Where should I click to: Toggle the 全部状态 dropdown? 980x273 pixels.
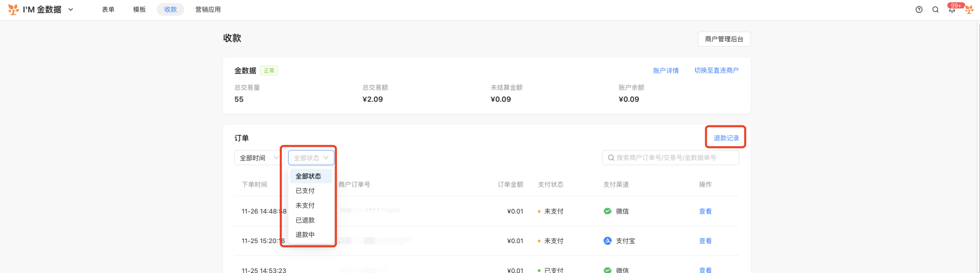coord(311,158)
